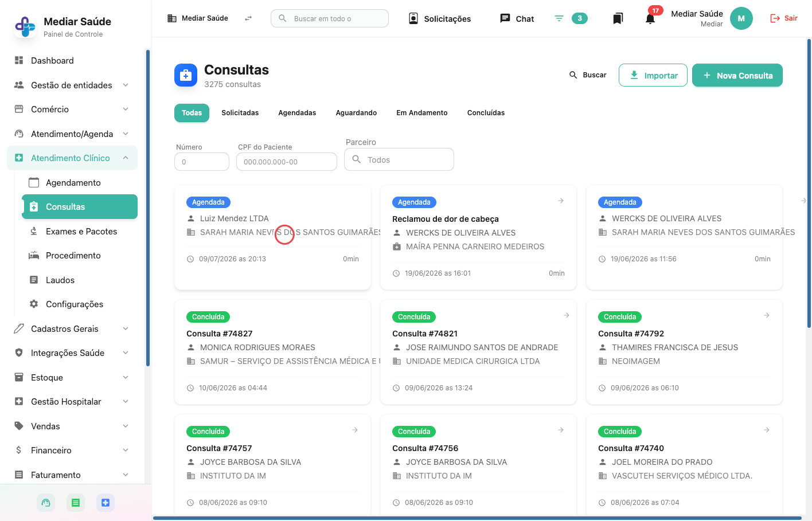Viewport: 812px width, 521px height.
Task: Click Sair to log out
Action: [x=784, y=18]
